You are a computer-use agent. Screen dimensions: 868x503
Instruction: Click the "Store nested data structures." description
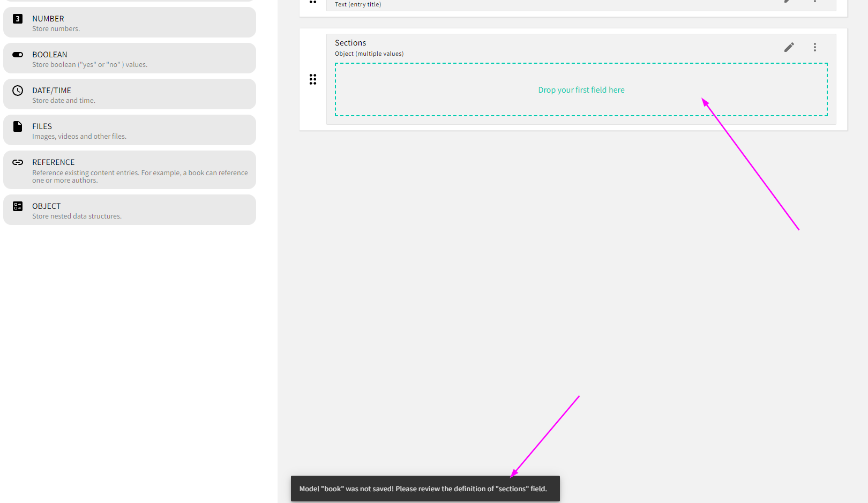click(77, 216)
